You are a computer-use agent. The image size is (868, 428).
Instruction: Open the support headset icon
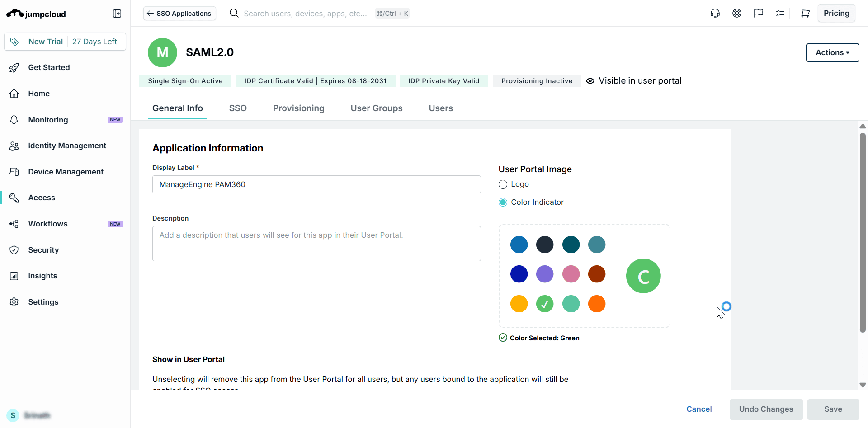(x=715, y=14)
